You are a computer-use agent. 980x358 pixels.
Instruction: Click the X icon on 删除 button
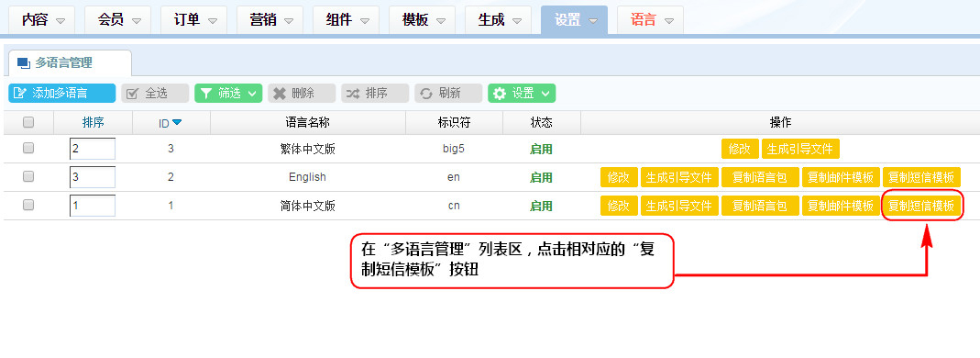[280, 94]
